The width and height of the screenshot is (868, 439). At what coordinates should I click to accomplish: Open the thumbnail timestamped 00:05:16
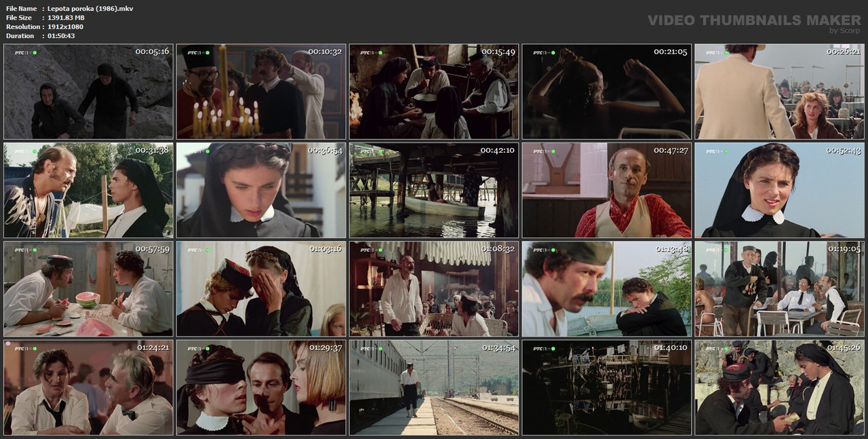[x=88, y=92]
